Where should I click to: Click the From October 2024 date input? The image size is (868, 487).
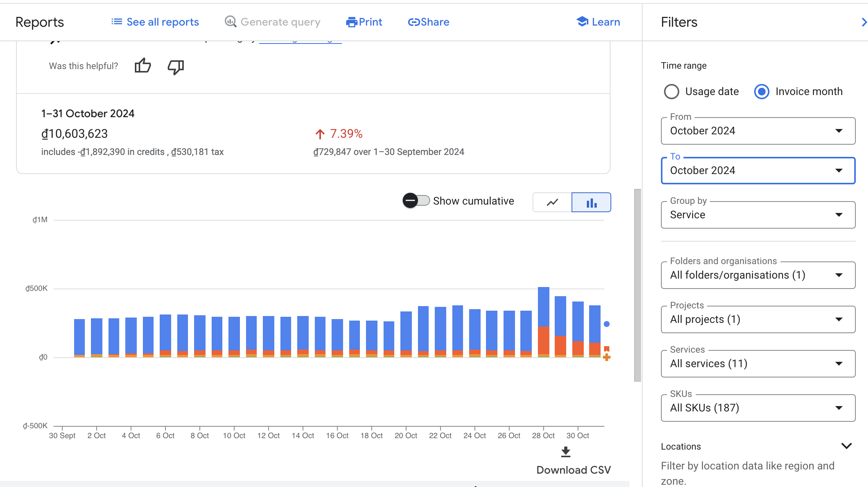click(757, 131)
